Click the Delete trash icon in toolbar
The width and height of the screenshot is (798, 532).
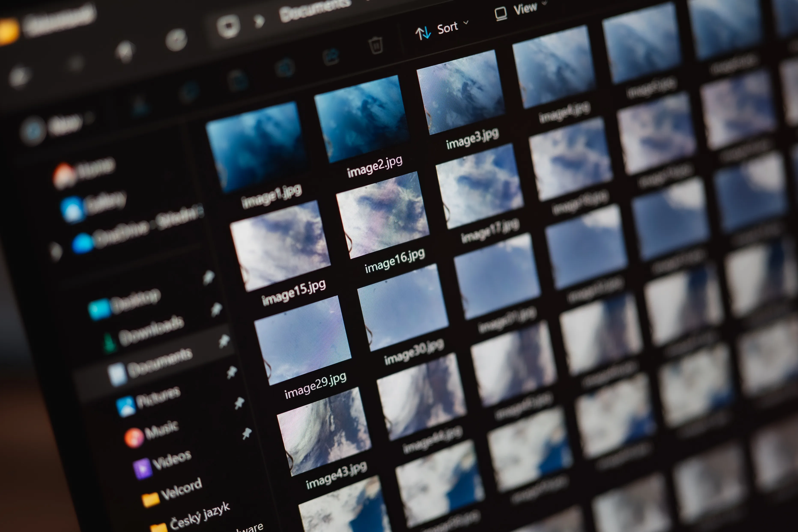376,45
